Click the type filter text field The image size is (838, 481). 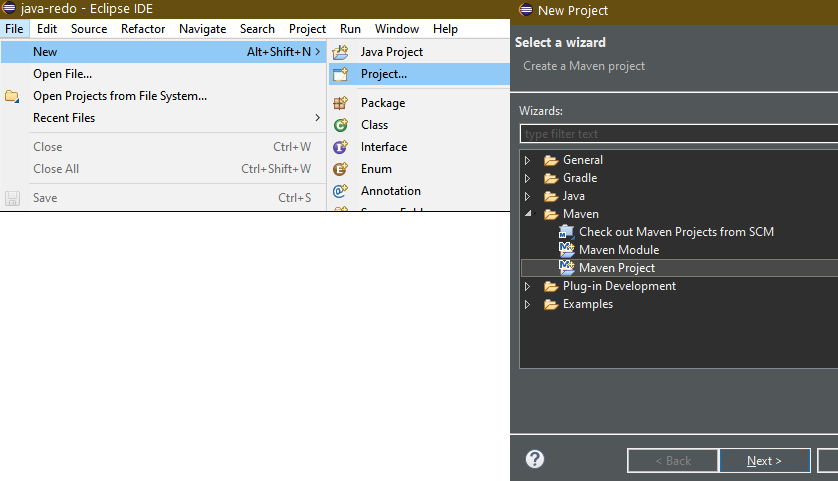click(x=679, y=134)
